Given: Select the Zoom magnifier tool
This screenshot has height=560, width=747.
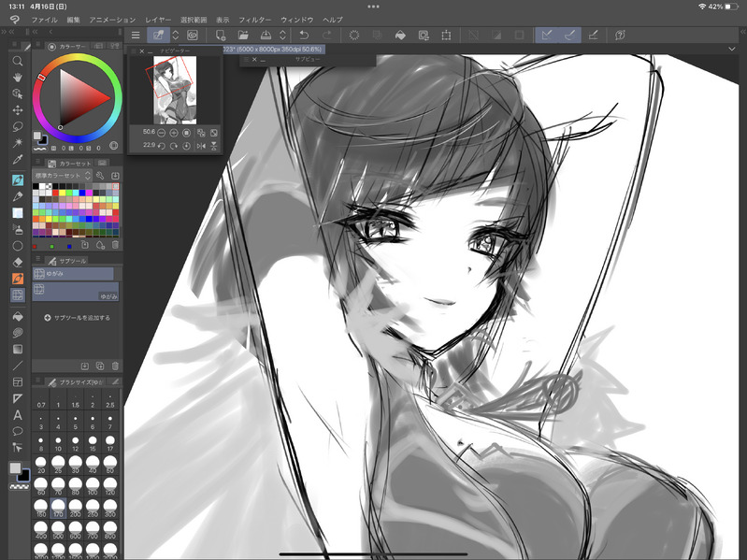Looking at the screenshot, I should click(18, 61).
